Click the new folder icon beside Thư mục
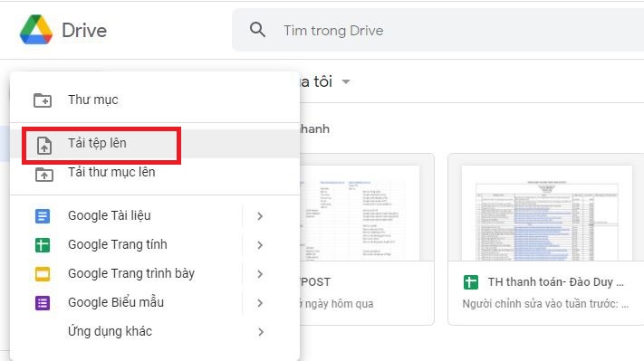 pos(43,100)
